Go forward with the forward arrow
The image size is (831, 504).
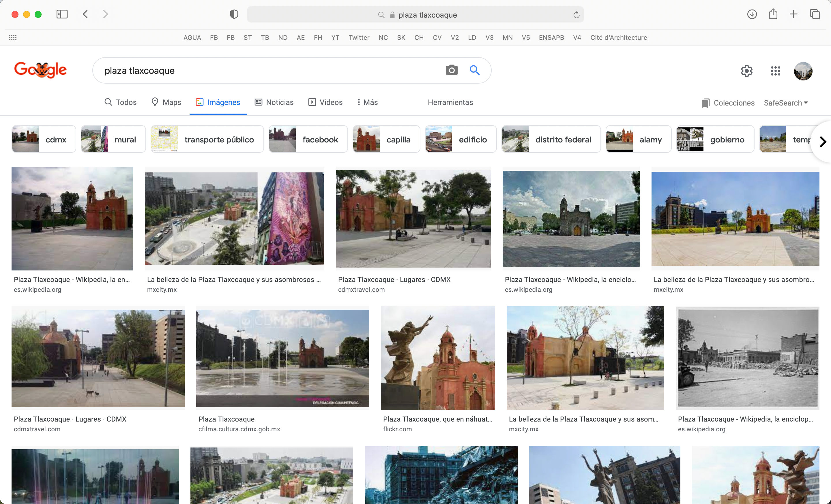pos(106,14)
